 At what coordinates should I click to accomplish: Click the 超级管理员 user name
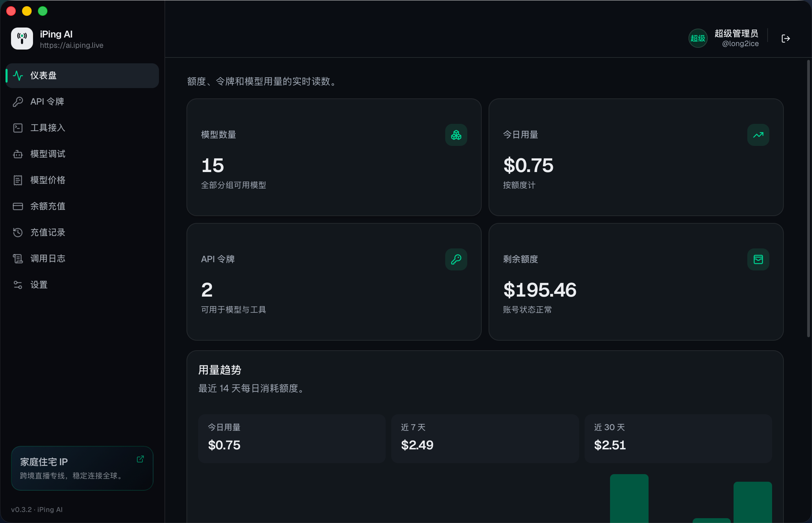[736, 33]
